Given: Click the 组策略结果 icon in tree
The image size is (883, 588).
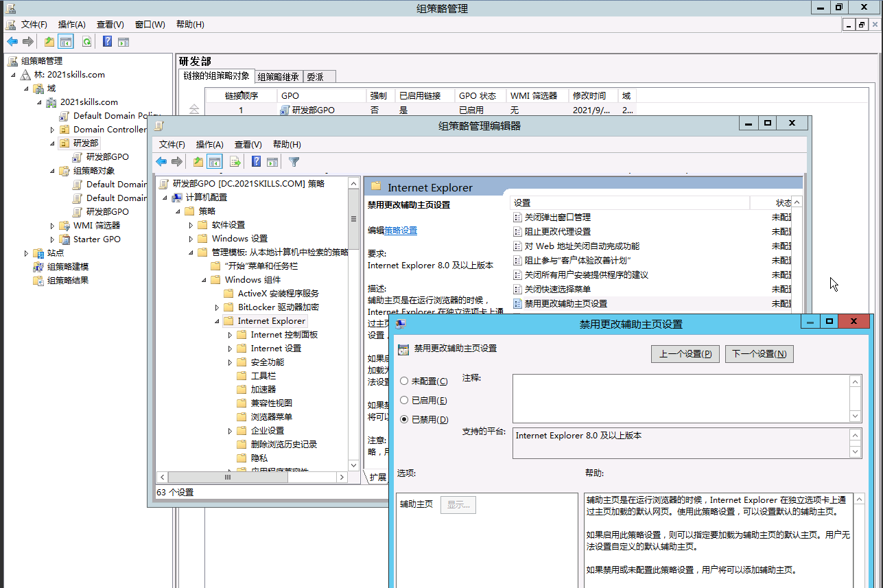Looking at the screenshot, I should coord(38,280).
